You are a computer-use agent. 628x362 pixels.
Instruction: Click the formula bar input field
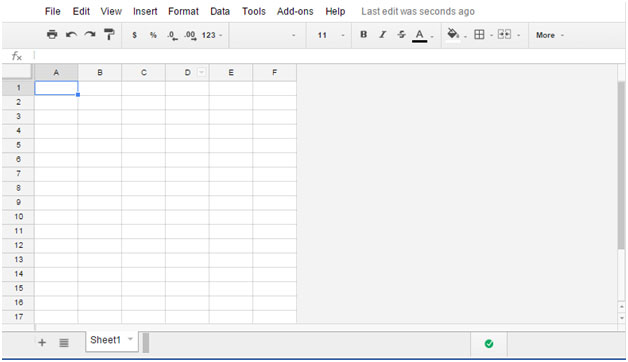[328, 56]
